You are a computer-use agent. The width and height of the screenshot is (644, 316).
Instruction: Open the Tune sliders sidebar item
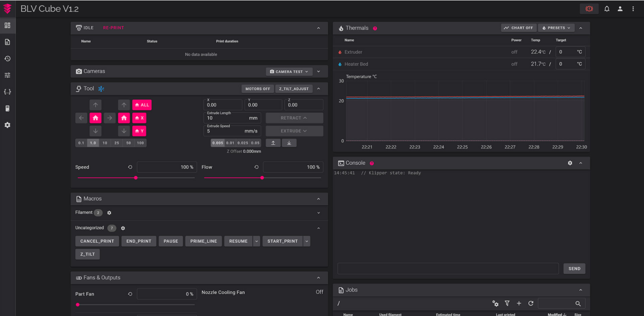7,75
